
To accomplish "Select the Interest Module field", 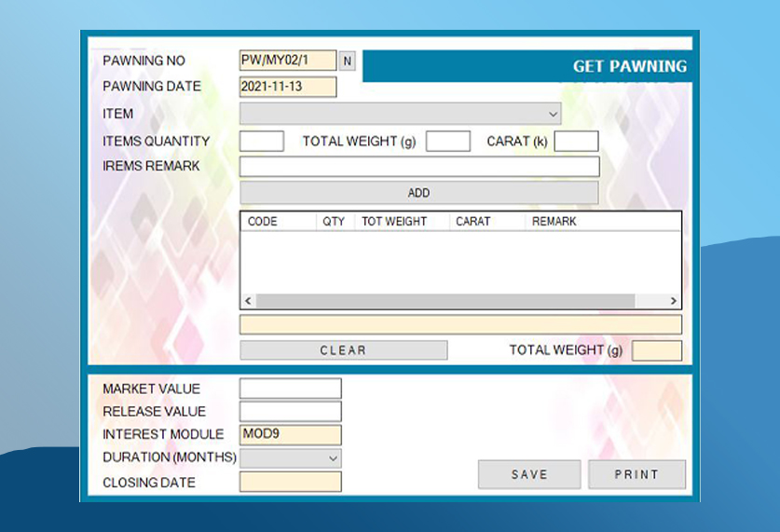I will (x=290, y=435).
